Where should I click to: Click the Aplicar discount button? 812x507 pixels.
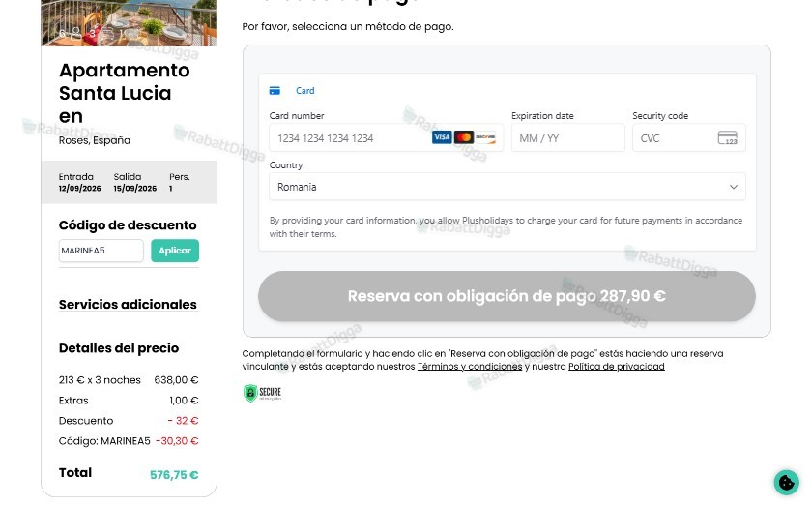pyautogui.click(x=175, y=251)
